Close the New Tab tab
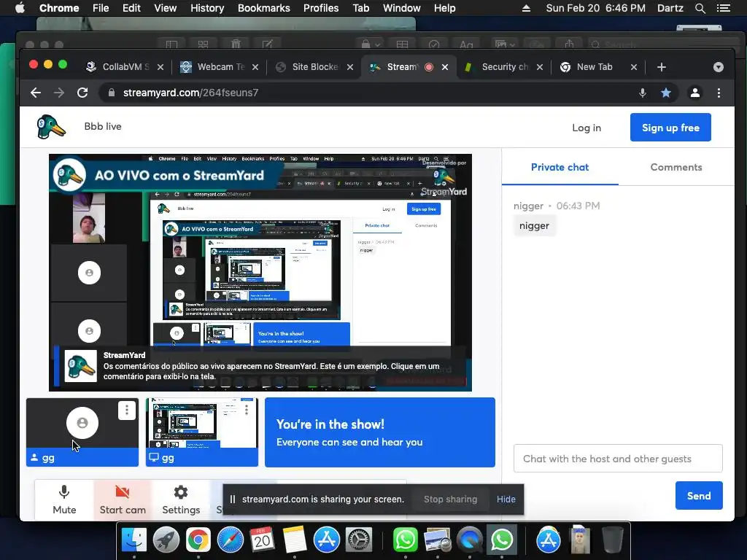 634,67
